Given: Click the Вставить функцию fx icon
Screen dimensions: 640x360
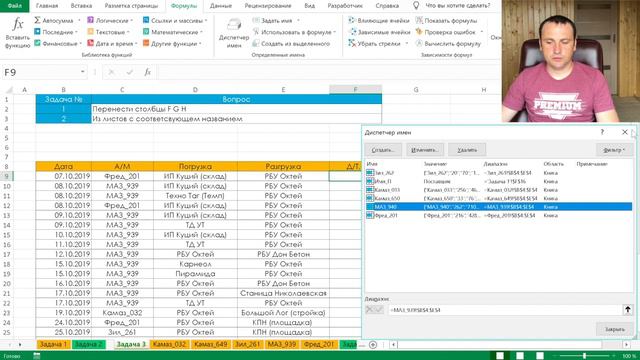Looking at the screenshot, I should (x=18, y=24).
